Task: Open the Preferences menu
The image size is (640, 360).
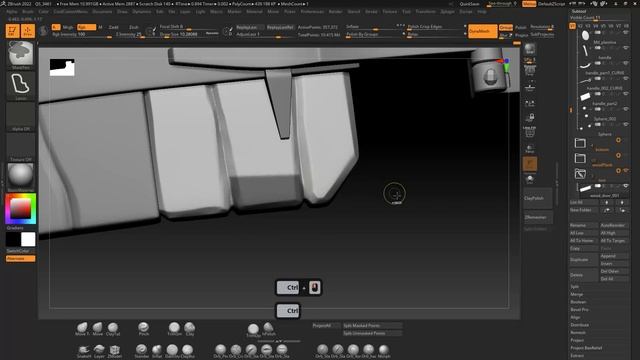Action: click(x=312, y=12)
